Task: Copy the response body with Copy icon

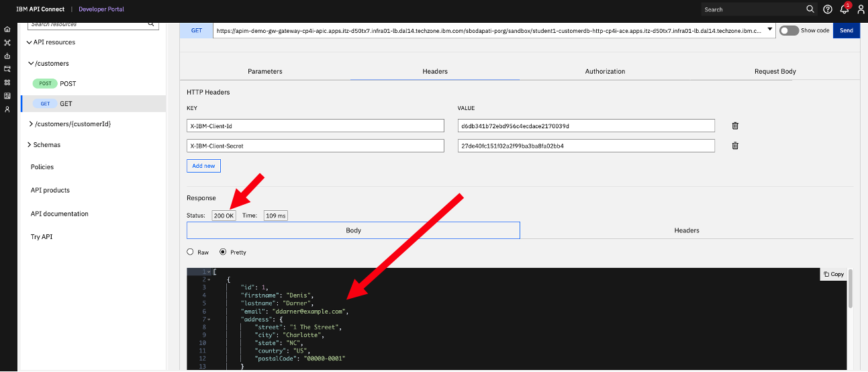Action: point(833,274)
